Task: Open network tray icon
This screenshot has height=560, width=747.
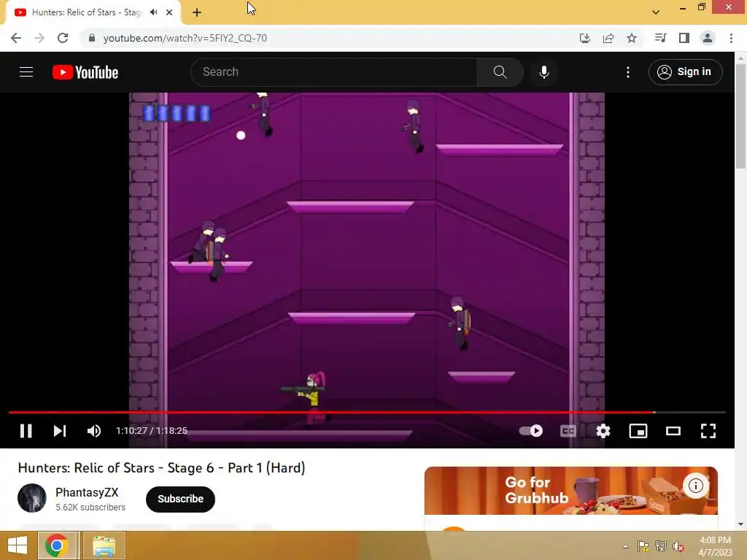Action: point(661,546)
